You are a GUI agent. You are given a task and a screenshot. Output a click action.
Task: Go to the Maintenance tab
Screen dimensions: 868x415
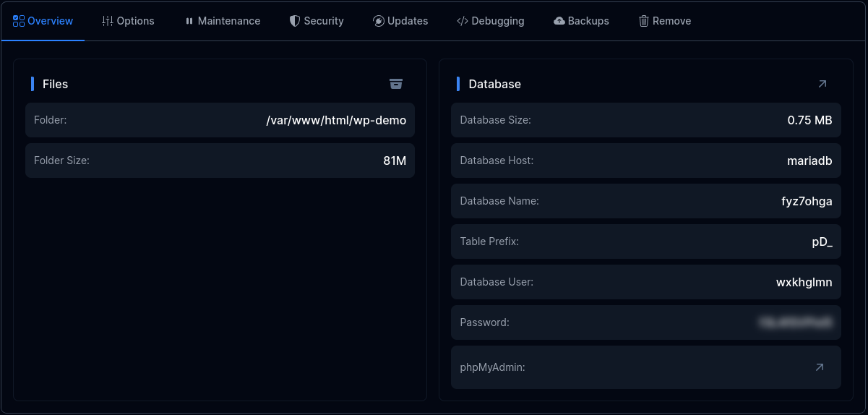[x=223, y=21]
